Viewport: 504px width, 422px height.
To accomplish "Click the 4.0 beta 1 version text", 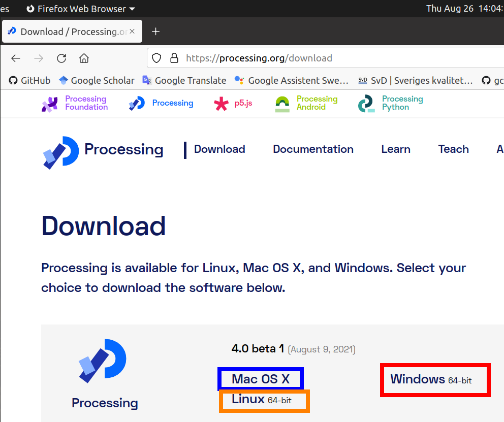I will point(258,349).
